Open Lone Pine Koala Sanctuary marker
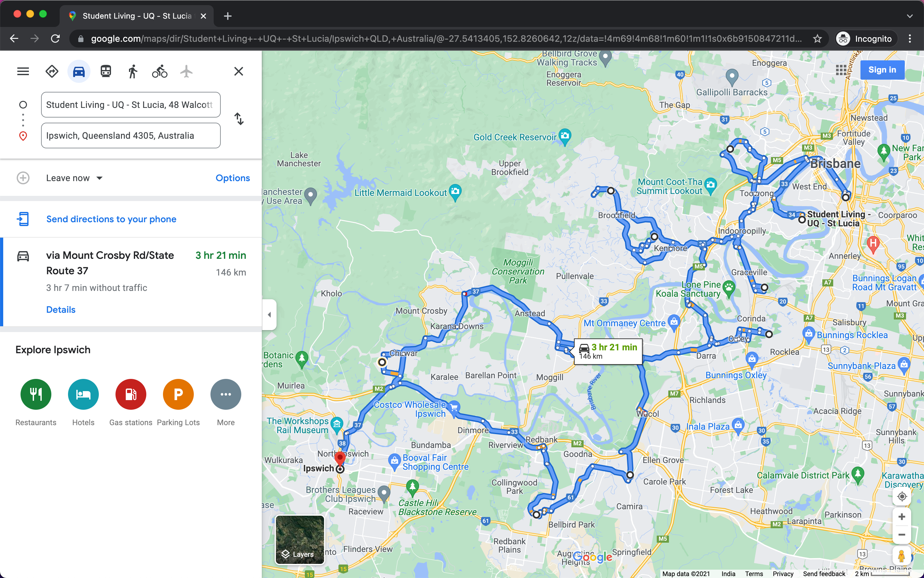This screenshot has width=924, height=578. [729, 289]
